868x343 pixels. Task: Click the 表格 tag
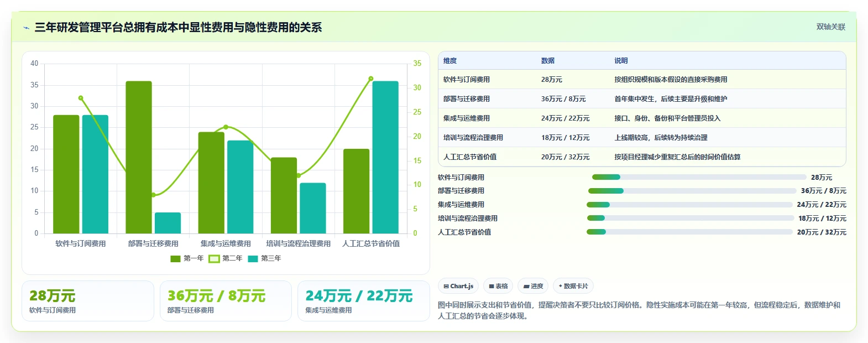(x=498, y=286)
